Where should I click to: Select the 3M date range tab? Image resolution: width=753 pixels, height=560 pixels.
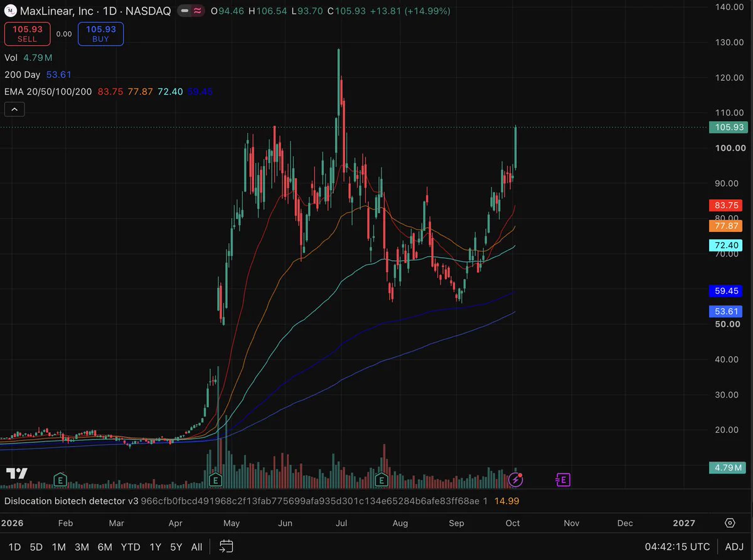tap(82, 547)
